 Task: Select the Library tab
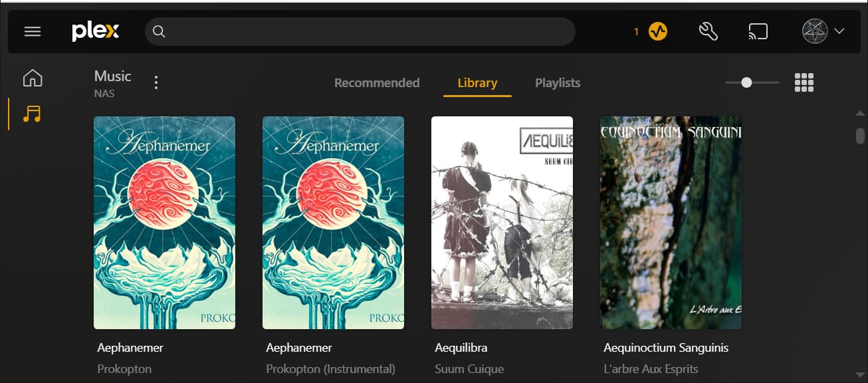[x=477, y=83]
